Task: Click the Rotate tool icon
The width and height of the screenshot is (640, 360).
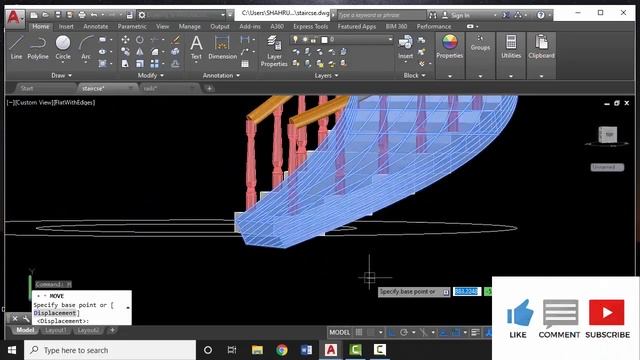Action: (140, 40)
